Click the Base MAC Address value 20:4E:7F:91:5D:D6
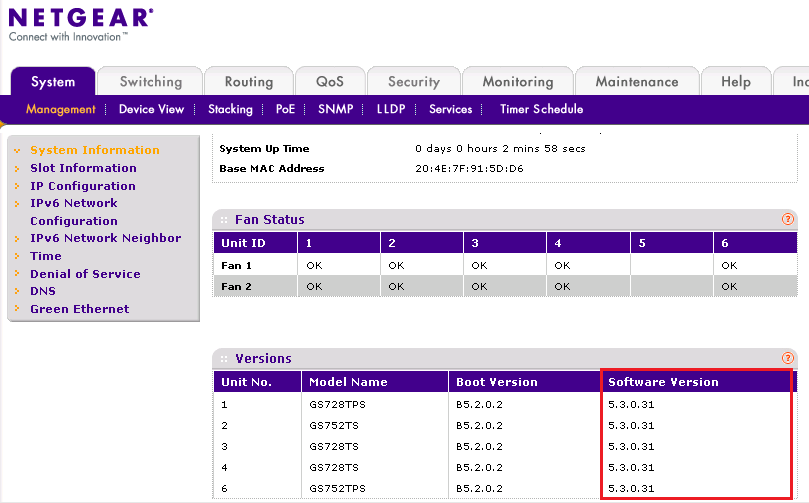The width and height of the screenshot is (809, 503). 469,169
